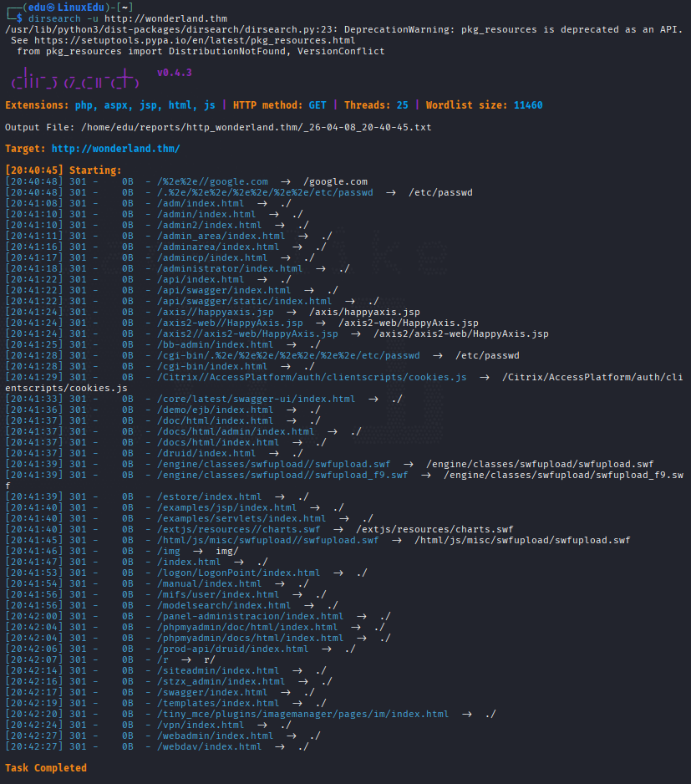Click the "/core/latest/swagger-ui/index.html" path
691x784 pixels.
coord(256,399)
